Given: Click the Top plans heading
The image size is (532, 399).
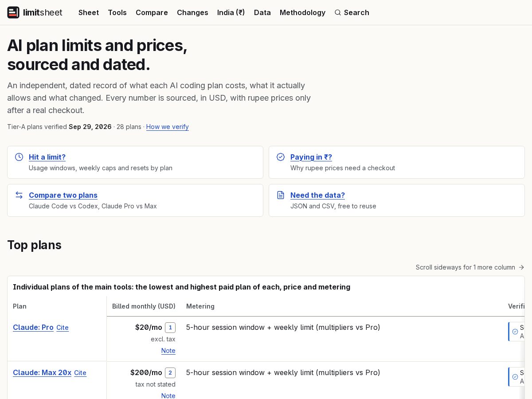Looking at the screenshot, I should coord(34,245).
